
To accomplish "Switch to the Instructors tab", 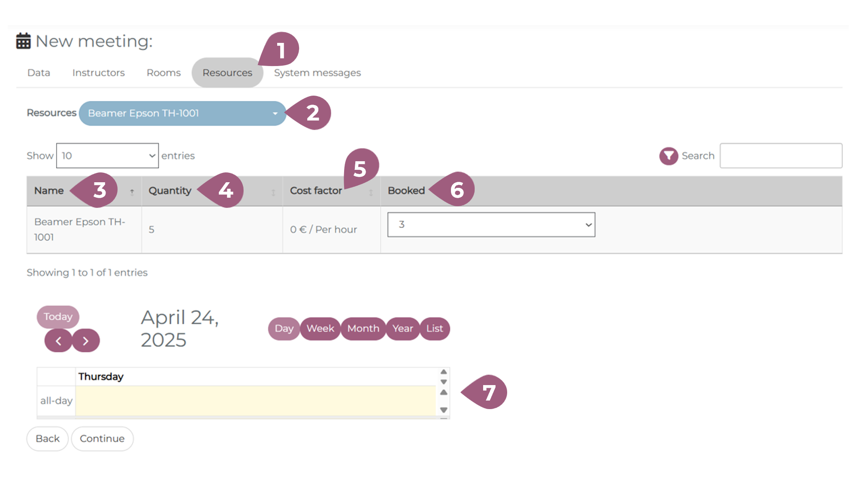I will pyautogui.click(x=98, y=73).
